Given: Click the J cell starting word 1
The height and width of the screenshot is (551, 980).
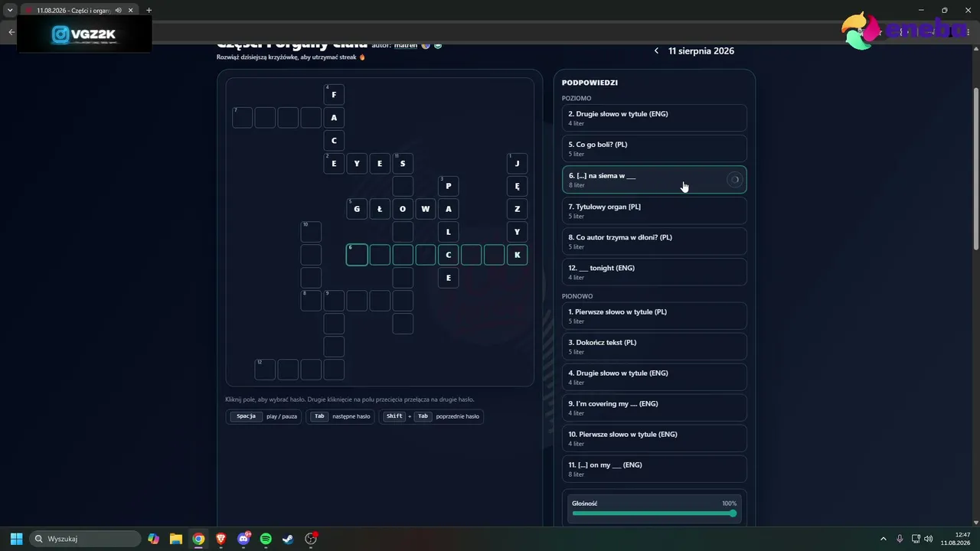Looking at the screenshot, I should click(x=518, y=163).
